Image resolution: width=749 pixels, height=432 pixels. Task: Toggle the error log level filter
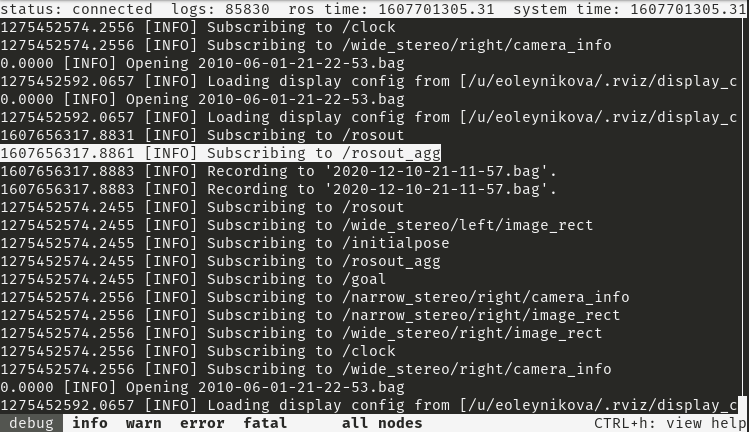point(202,423)
